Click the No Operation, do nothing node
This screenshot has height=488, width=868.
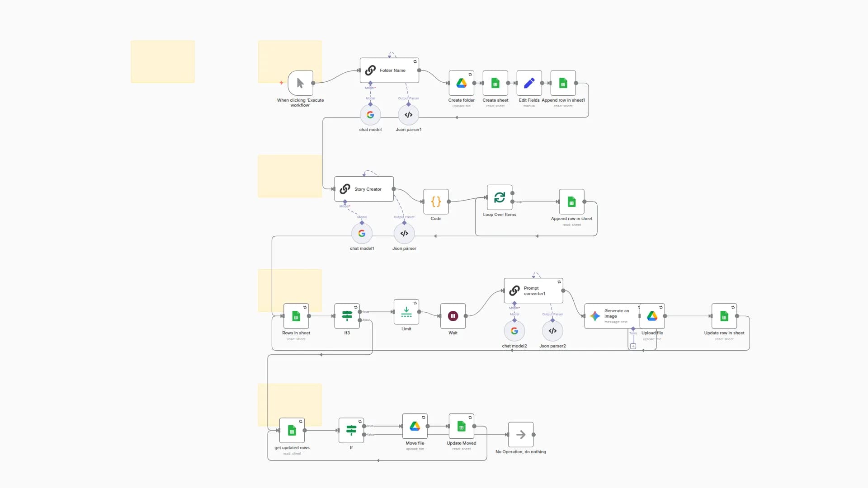[x=520, y=435]
